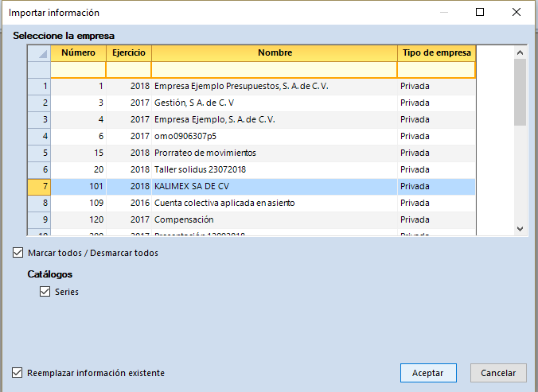Click the Nombre column header
The width and height of the screenshot is (538, 392).
click(274, 53)
